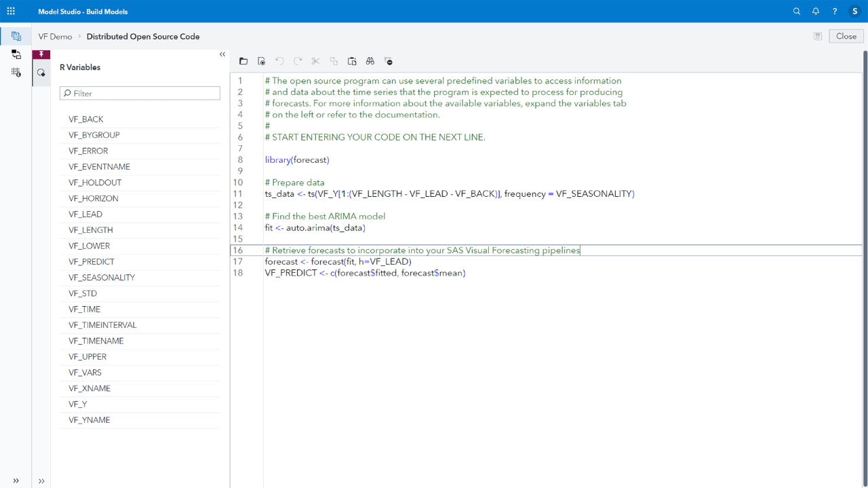This screenshot has width=868, height=488.
Task: Open the Pipelines view in the left rail
Action: pyautogui.click(x=16, y=54)
